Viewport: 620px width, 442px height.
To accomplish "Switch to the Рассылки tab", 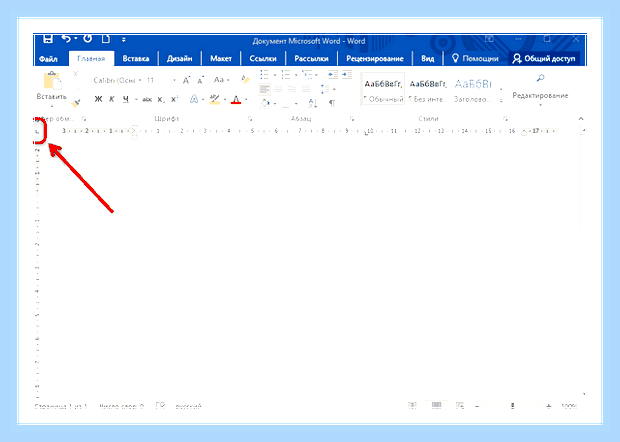I will pos(311,59).
